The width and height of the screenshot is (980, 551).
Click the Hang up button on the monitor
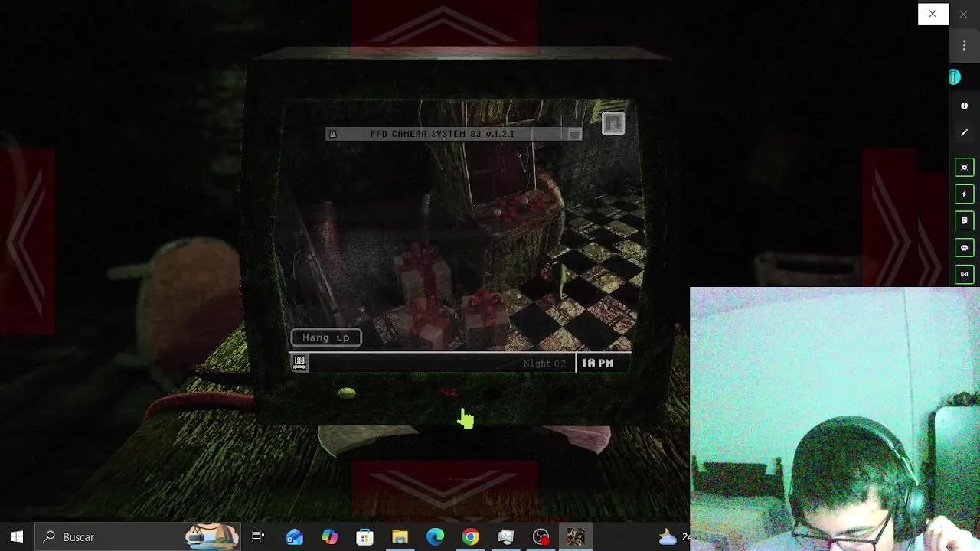[x=326, y=337]
